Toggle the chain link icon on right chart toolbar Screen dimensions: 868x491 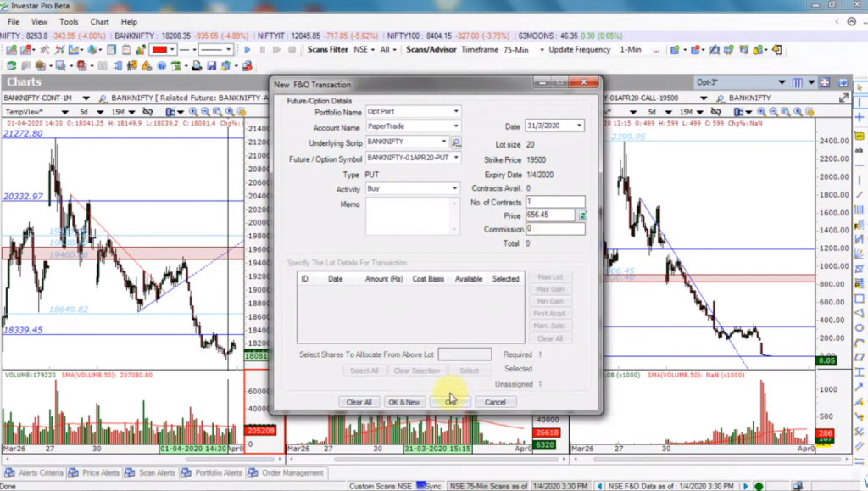715,112
